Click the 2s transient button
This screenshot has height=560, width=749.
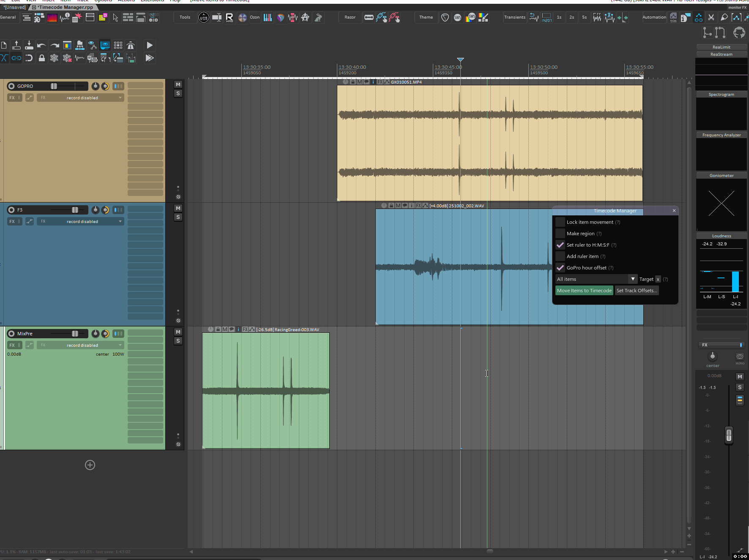[572, 17]
